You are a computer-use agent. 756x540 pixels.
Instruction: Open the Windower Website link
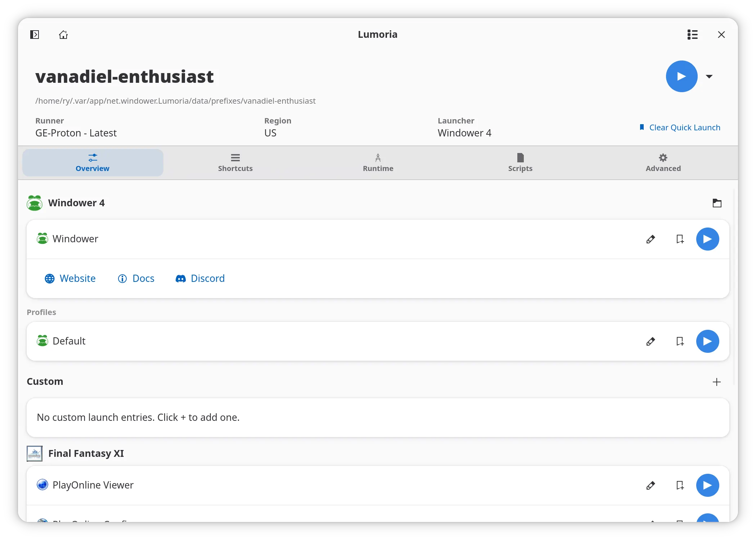70,279
